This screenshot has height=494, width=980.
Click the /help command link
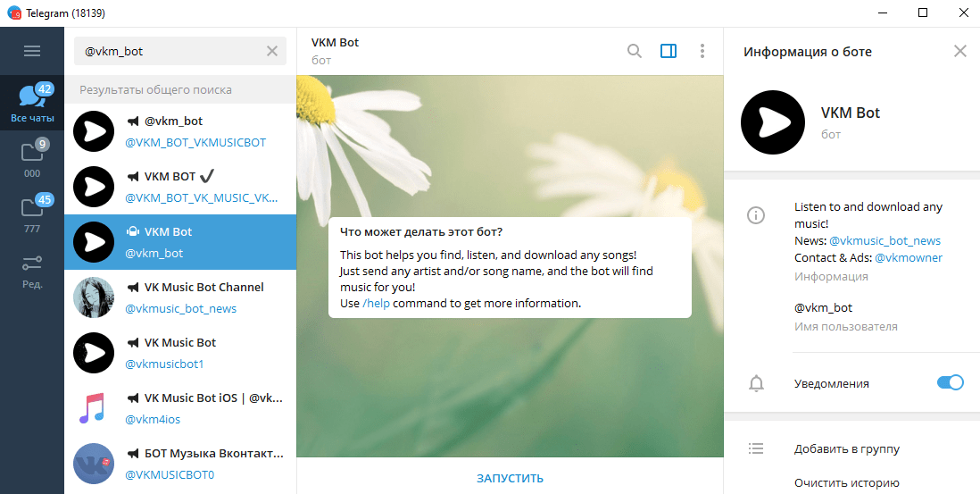click(x=377, y=303)
